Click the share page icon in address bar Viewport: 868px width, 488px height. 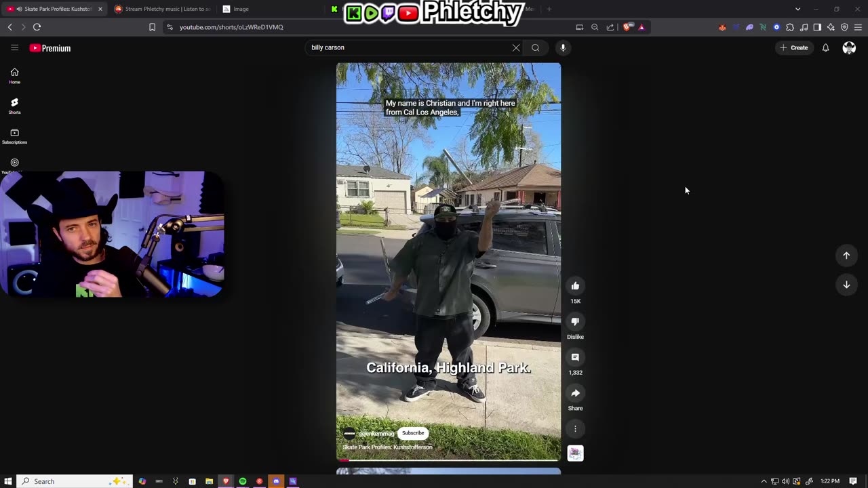610,27
